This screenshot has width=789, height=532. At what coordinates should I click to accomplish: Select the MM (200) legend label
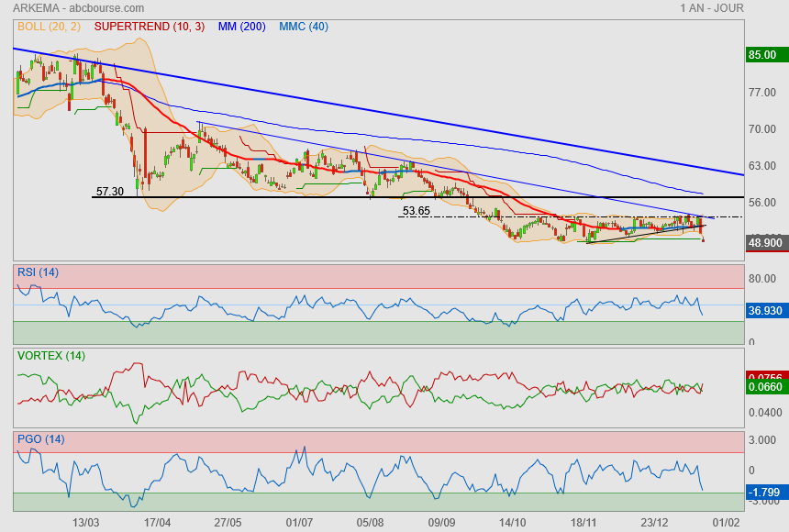[x=241, y=27]
